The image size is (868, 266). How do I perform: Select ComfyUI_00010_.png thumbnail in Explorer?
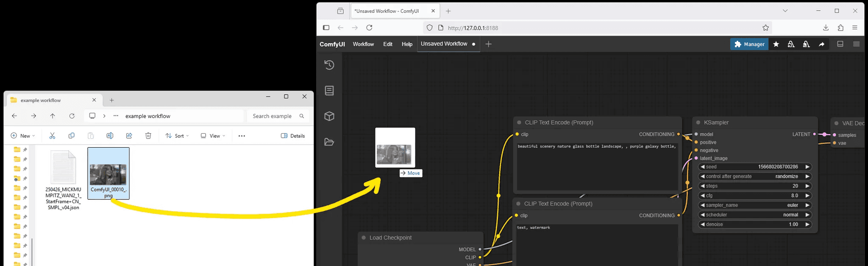[108, 173]
